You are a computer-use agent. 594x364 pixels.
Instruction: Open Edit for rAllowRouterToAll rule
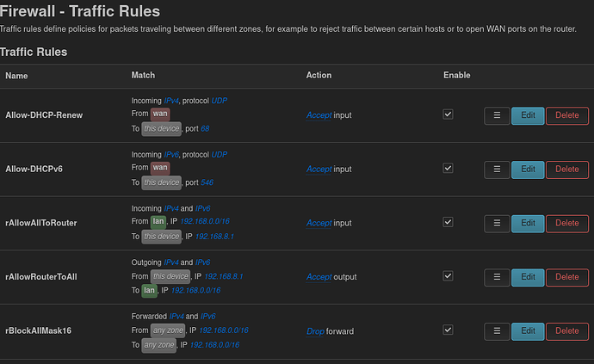528,277
